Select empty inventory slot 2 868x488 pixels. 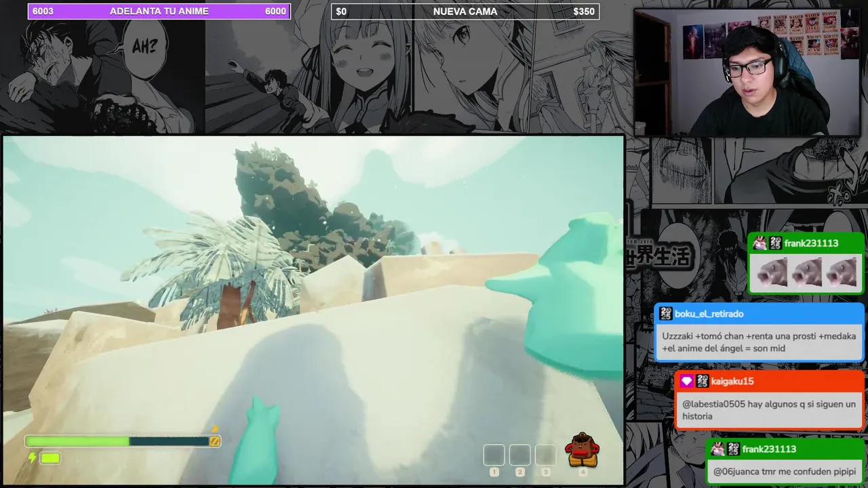[519, 455]
